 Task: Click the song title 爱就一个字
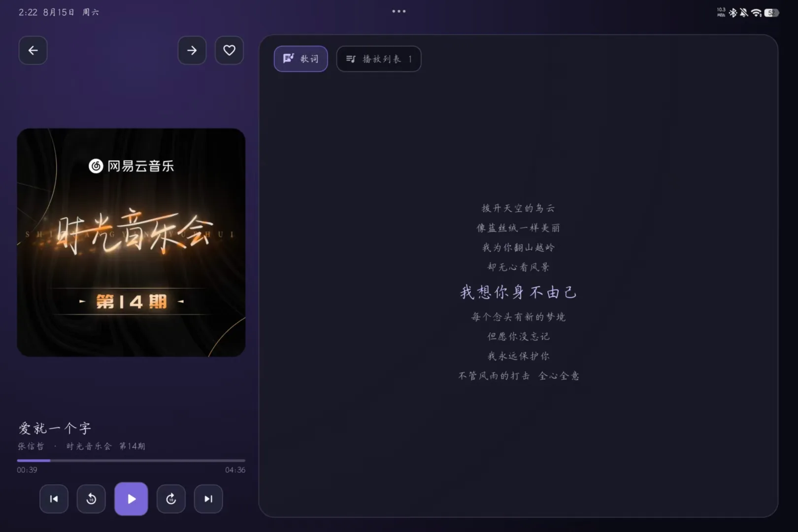tap(55, 428)
